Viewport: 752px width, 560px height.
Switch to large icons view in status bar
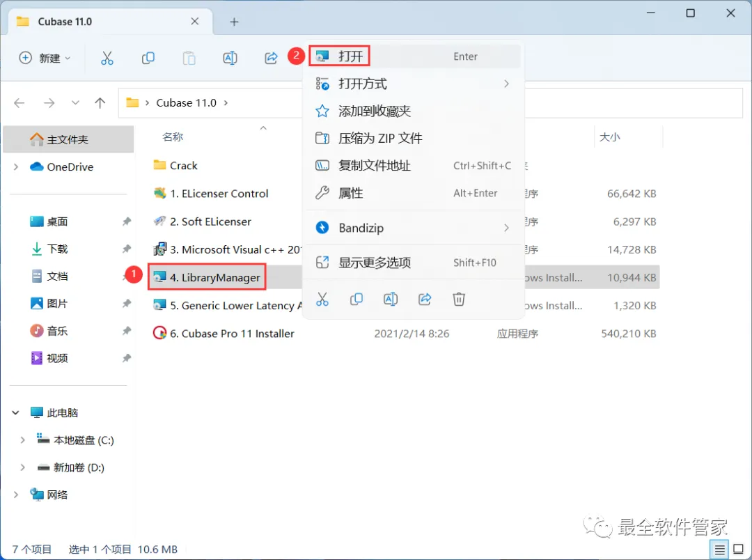click(739, 550)
